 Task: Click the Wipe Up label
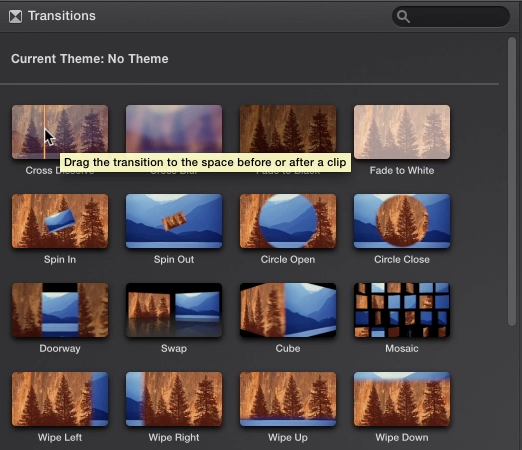tap(288, 438)
